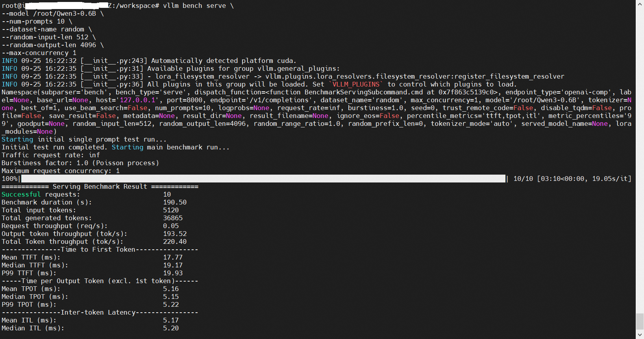Click the Total generated tokens value 36865

point(173,218)
